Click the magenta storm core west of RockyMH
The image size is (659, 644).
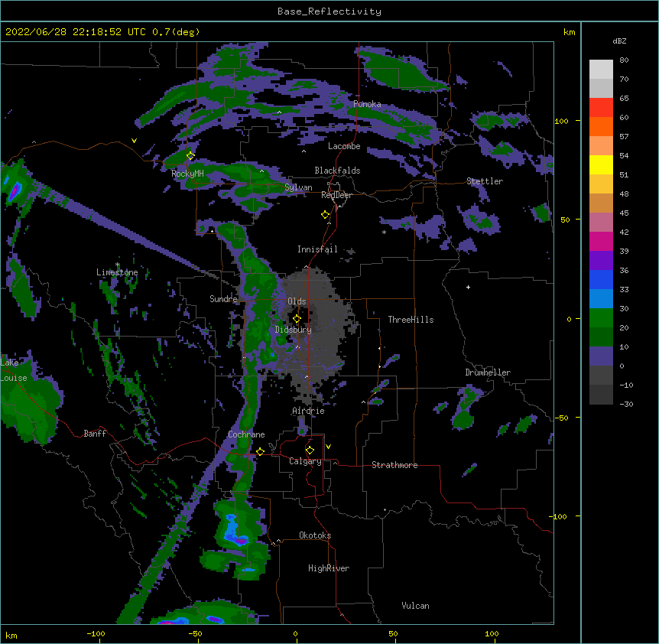click(x=15, y=191)
